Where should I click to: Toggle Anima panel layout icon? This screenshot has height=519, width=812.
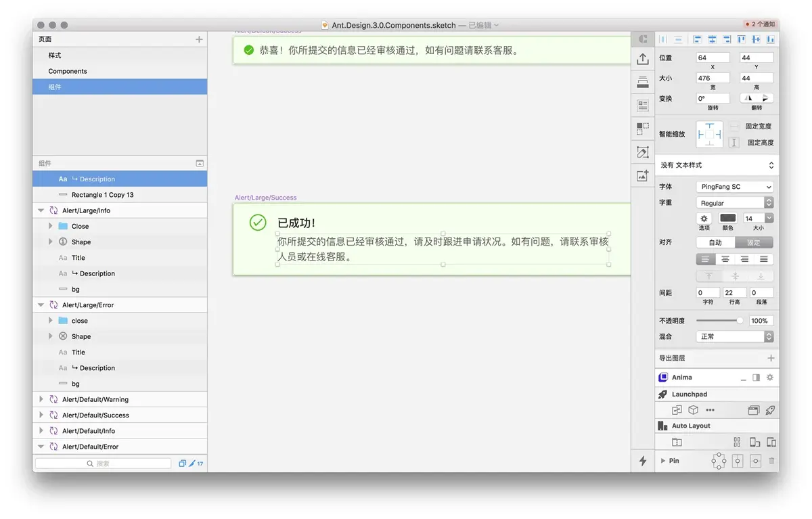pos(757,378)
